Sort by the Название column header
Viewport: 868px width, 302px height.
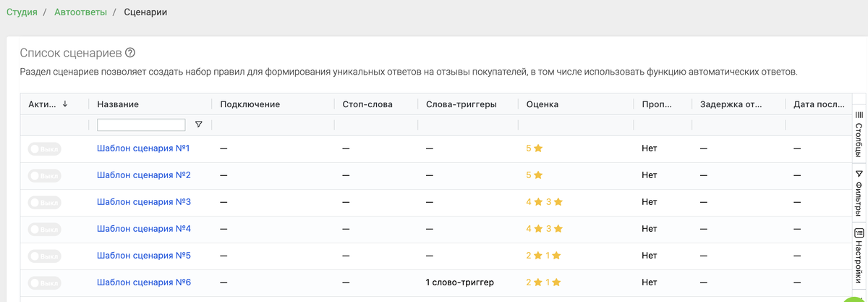point(118,104)
